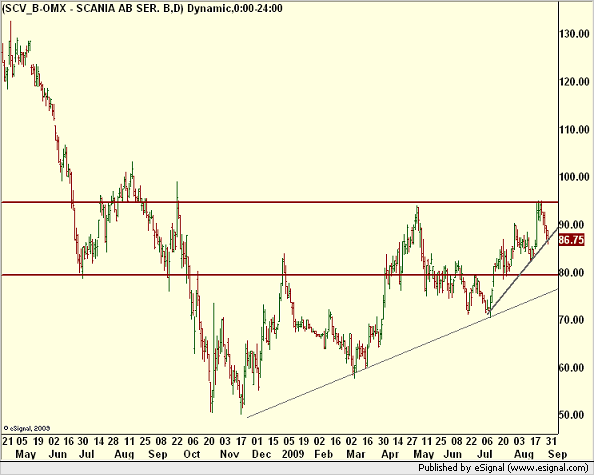Click the Published by eSignal footer text

point(503,468)
